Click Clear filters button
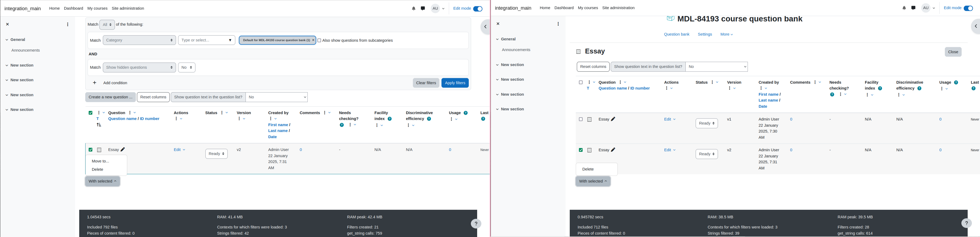The width and height of the screenshot is (980, 237). (426, 83)
